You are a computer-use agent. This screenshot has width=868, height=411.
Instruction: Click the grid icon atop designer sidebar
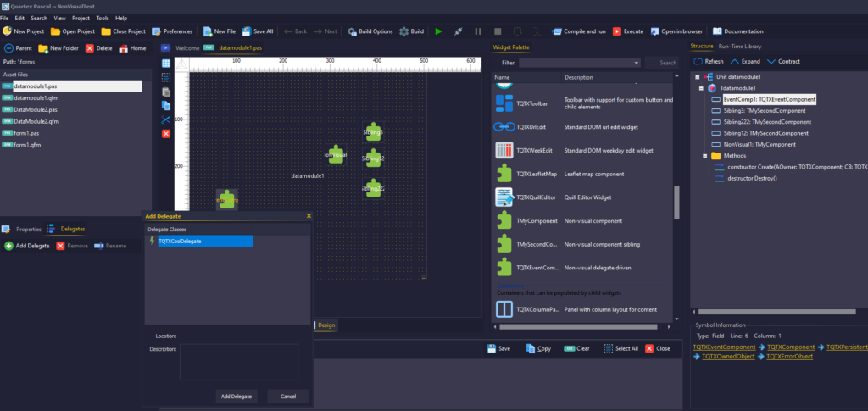[x=166, y=63]
